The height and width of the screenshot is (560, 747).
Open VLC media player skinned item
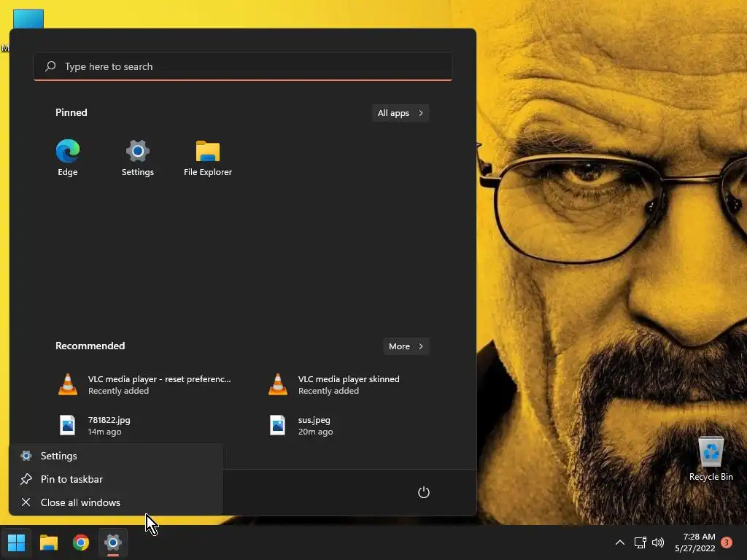(x=333, y=385)
